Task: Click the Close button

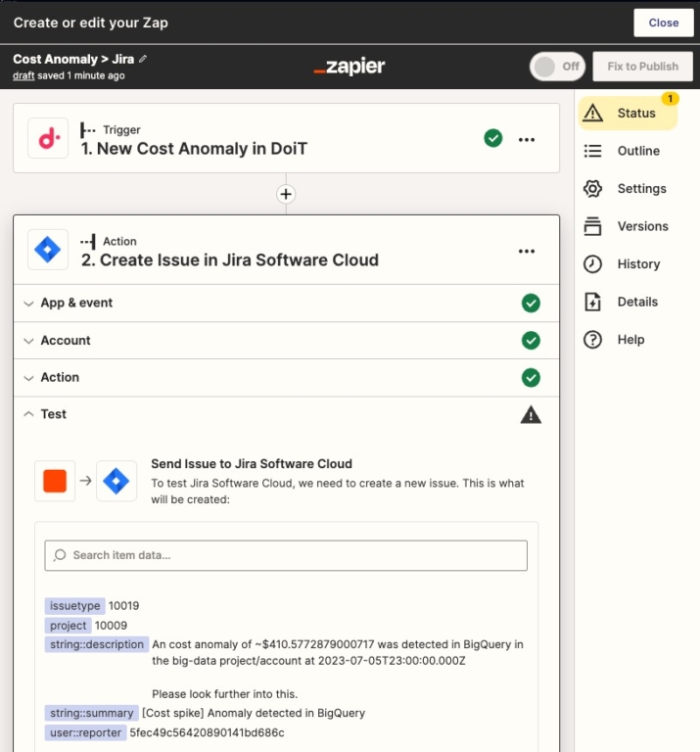Action: click(664, 23)
